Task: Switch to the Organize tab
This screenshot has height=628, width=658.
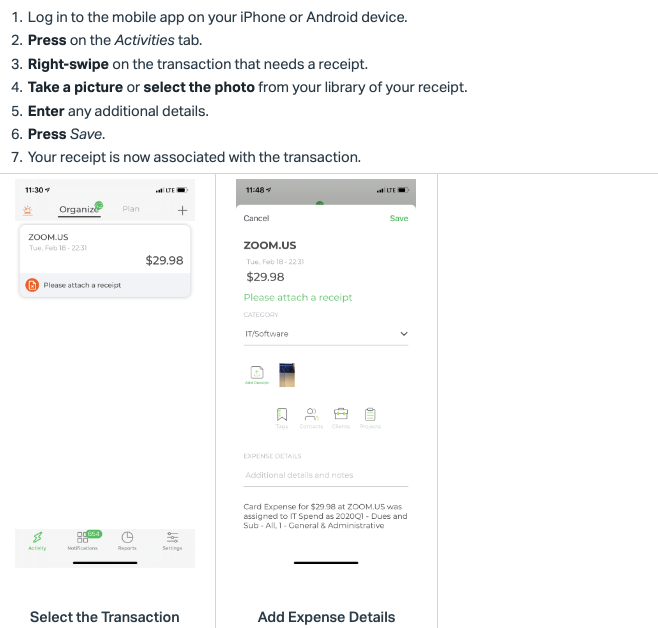Action: coord(79,209)
